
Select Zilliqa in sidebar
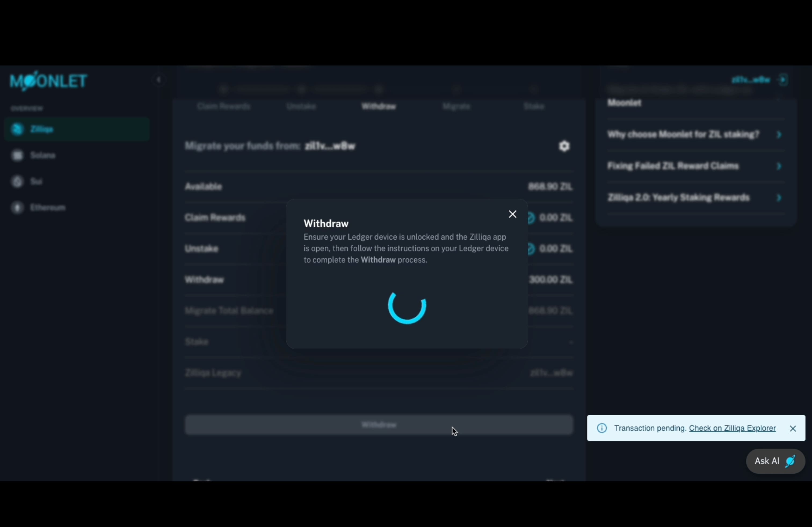[x=77, y=129]
